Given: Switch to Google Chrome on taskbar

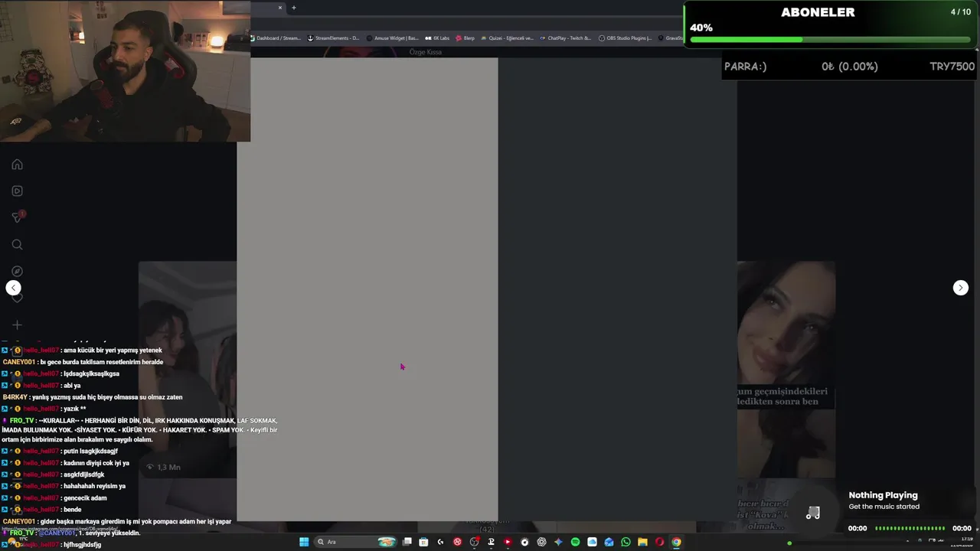Looking at the screenshot, I should point(676,542).
